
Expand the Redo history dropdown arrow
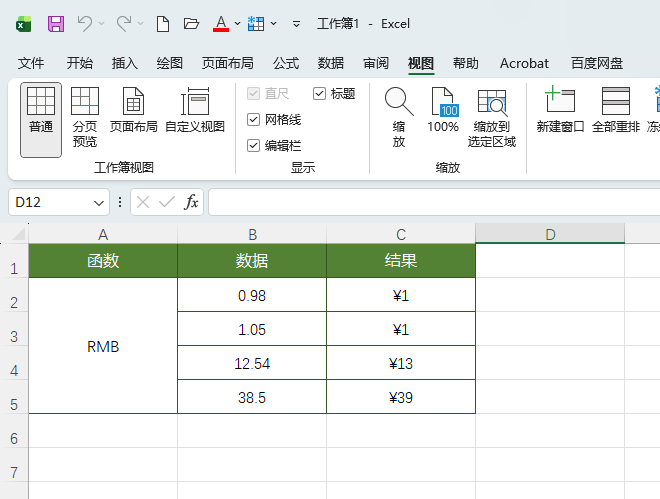click(x=141, y=24)
